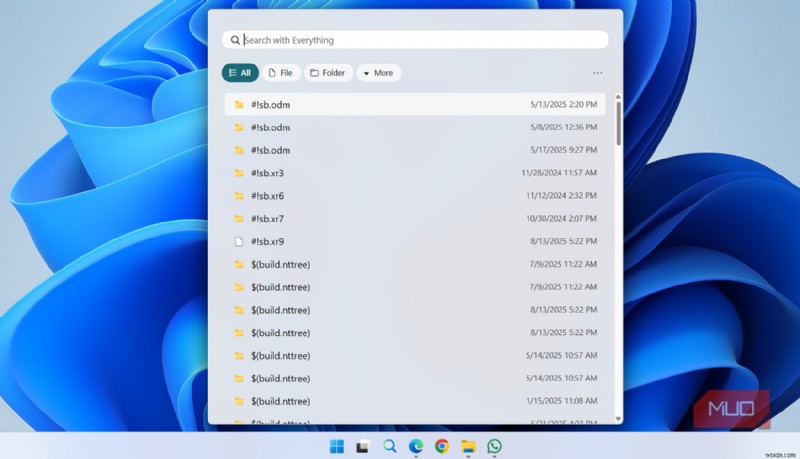Click the date 11/28/2024 11:57 AM
This screenshot has height=459, width=800.
(559, 173)
